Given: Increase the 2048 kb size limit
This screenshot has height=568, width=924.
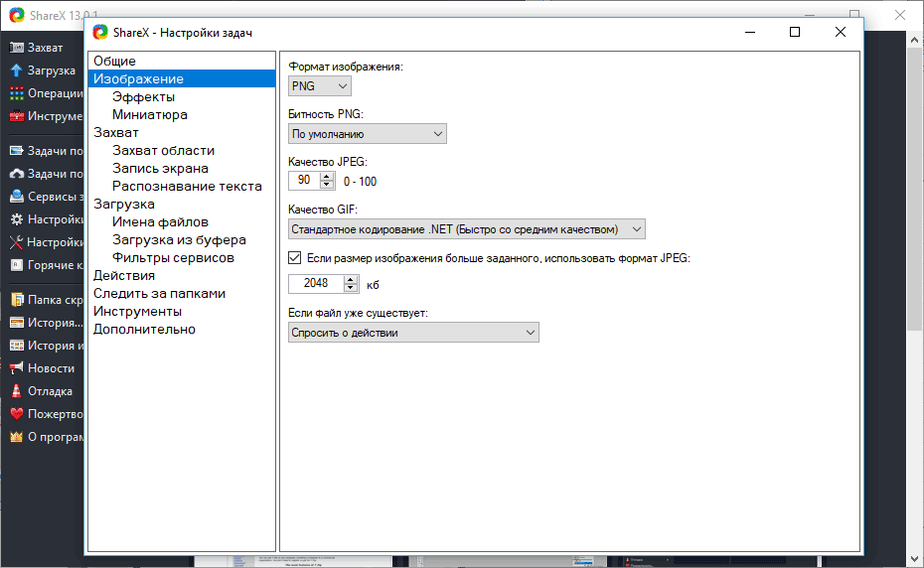Looking at the screenshot, I should tap(351, 279).
